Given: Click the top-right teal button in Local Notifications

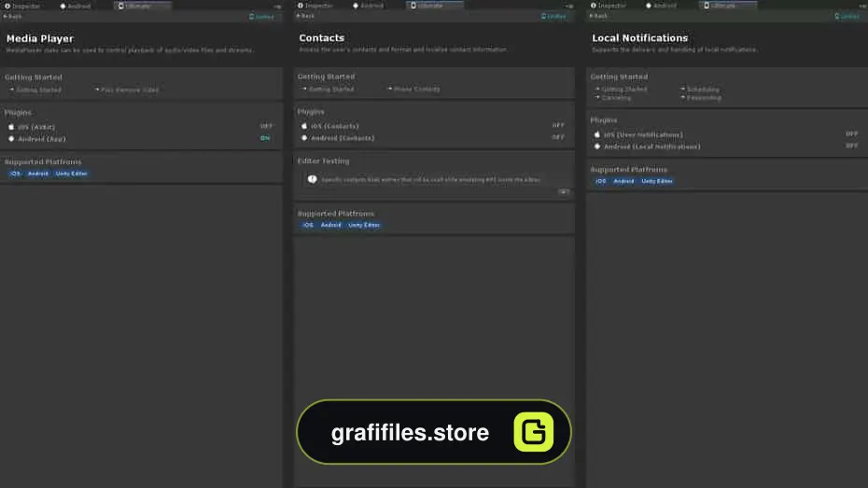Looking at the screenshot, I should click(x=847, y=16).
